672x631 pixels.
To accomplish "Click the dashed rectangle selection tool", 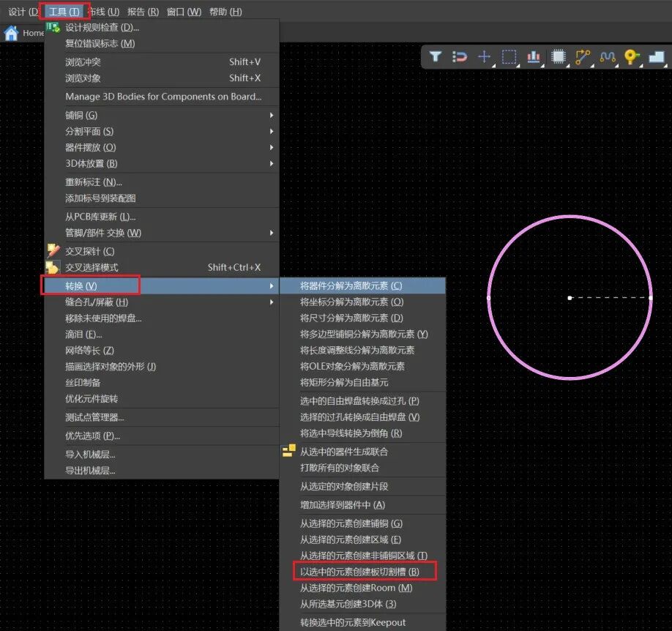I will 509,56.
